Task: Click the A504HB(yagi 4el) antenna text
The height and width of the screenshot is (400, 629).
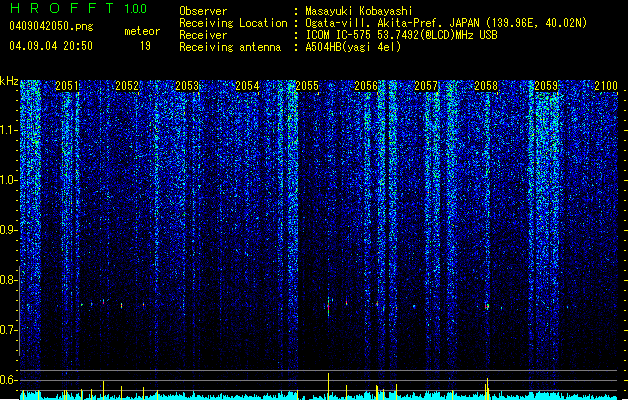Action: 353,47
